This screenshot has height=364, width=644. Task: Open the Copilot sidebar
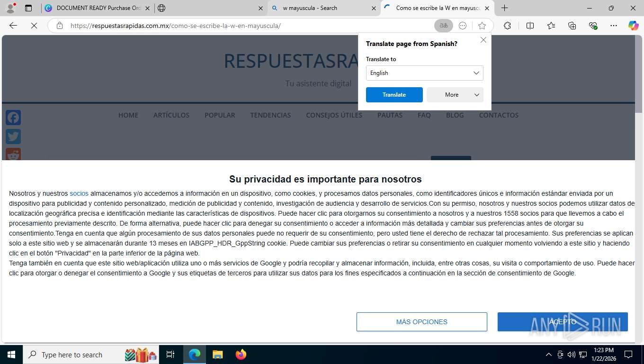point(633,26)
